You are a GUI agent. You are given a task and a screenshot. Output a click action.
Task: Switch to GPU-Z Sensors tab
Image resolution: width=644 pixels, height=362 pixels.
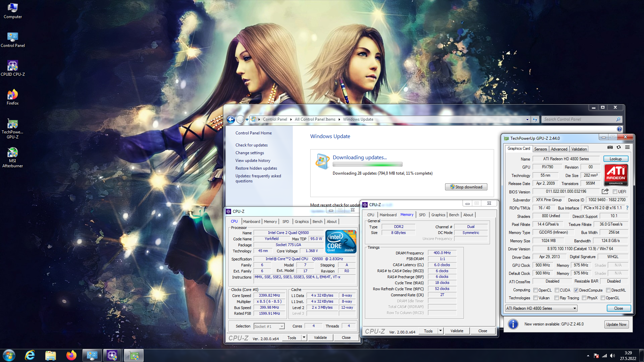pos(540,149)
